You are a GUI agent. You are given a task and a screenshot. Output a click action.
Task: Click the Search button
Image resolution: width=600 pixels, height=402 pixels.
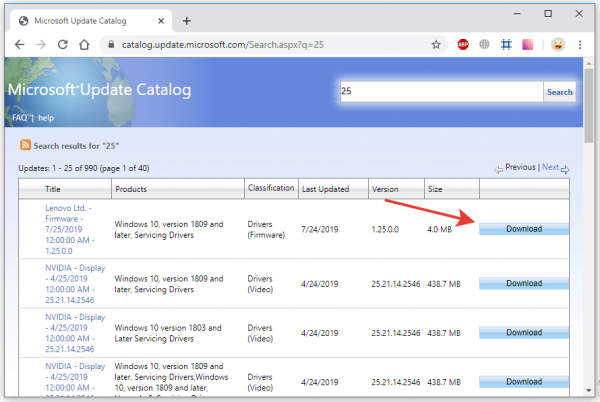[x=559, y=92]
